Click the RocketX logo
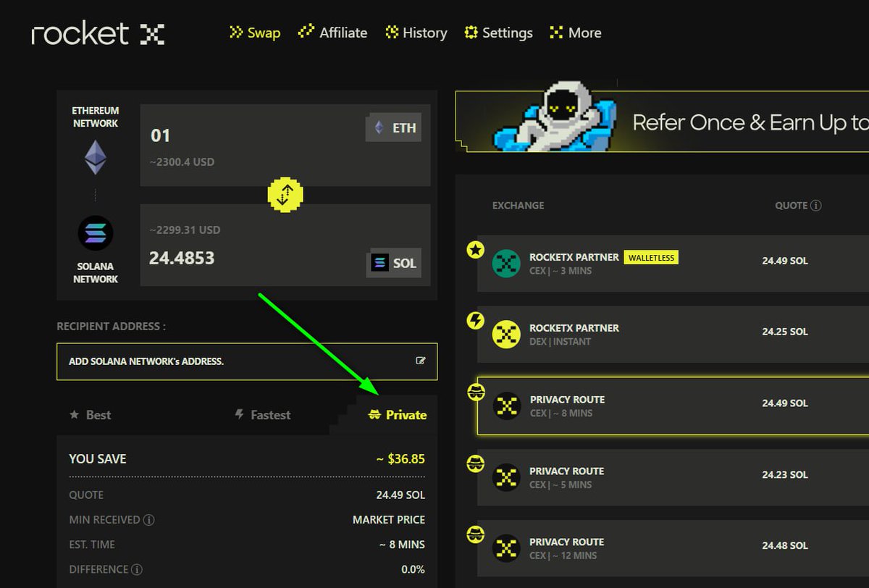Image resolution: width=869 pixels, height=588 pixels. point(98,33)
